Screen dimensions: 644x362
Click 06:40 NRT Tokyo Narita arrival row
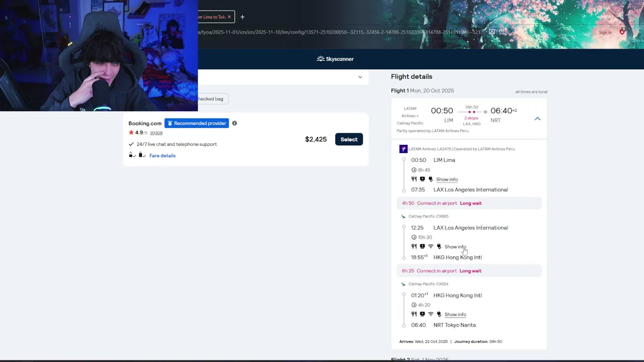point(443,325)
